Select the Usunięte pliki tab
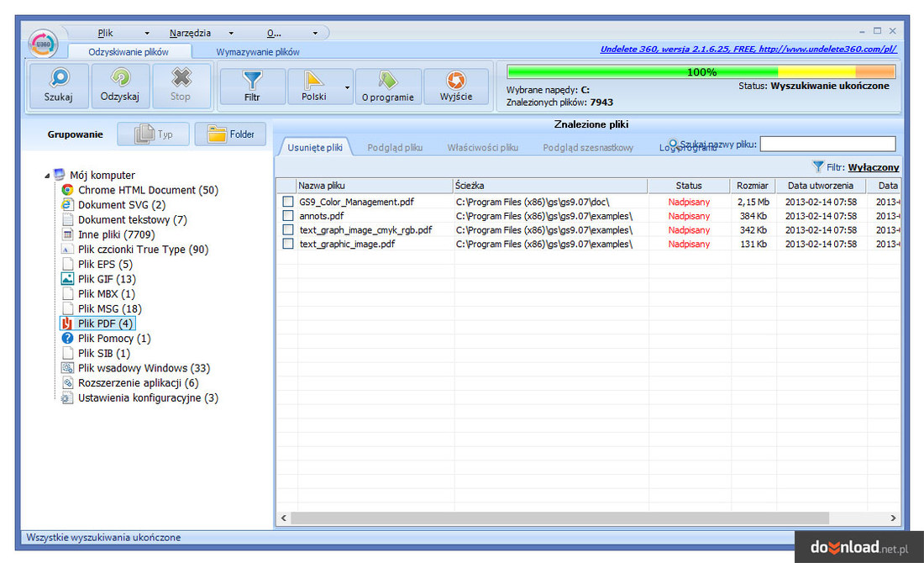 pos(315,147)
